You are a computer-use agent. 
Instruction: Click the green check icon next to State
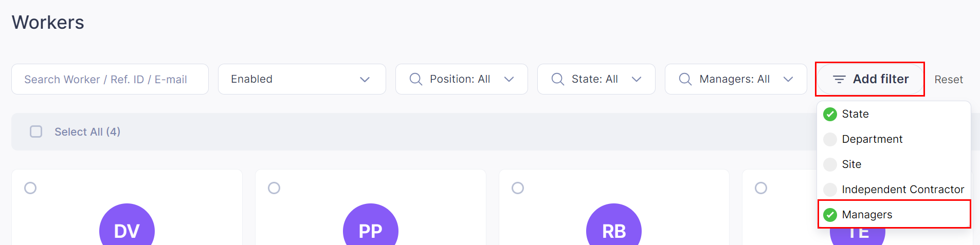[x=830, y=114]
